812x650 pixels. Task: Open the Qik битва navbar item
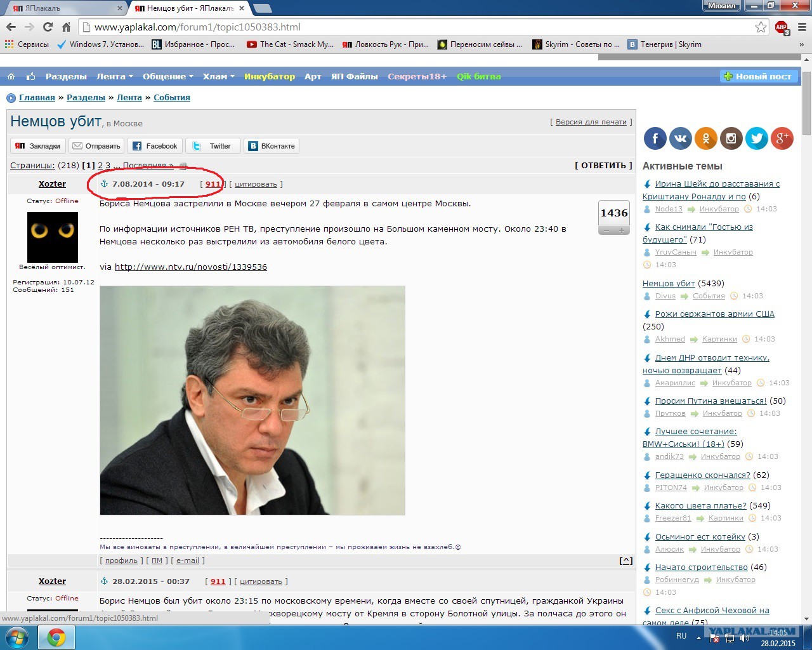479,76
